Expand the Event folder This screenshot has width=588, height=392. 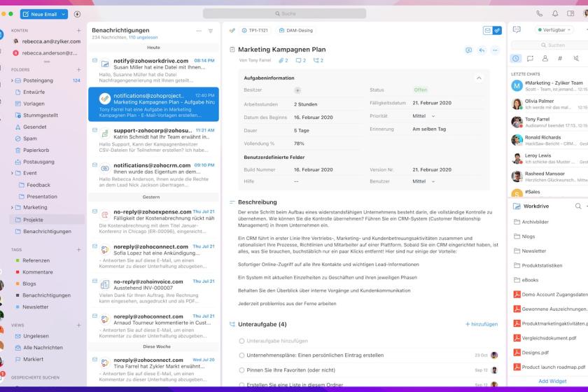click(x=12, y=174)
